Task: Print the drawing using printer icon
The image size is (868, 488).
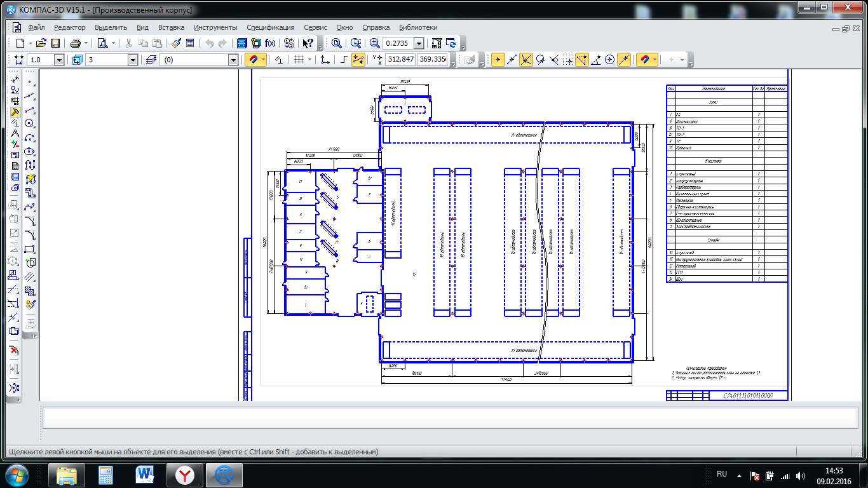Action: pos(75,43)
